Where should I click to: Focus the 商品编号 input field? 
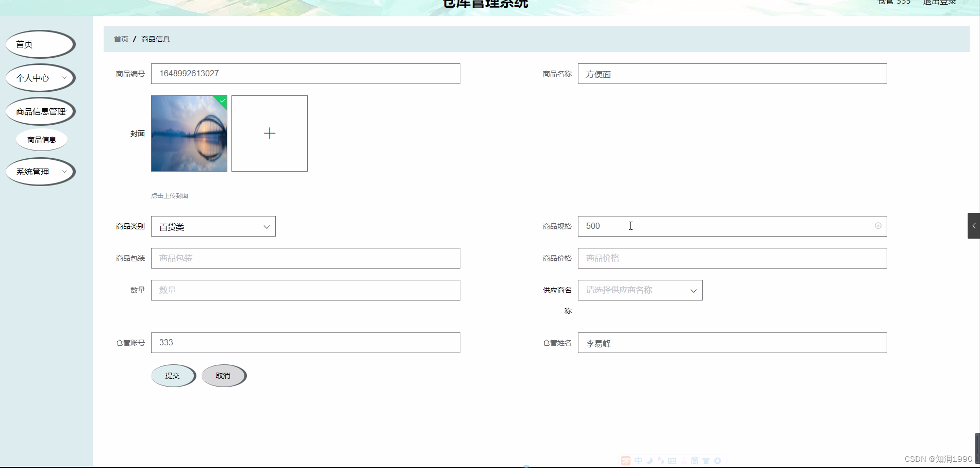pos(306,74)
